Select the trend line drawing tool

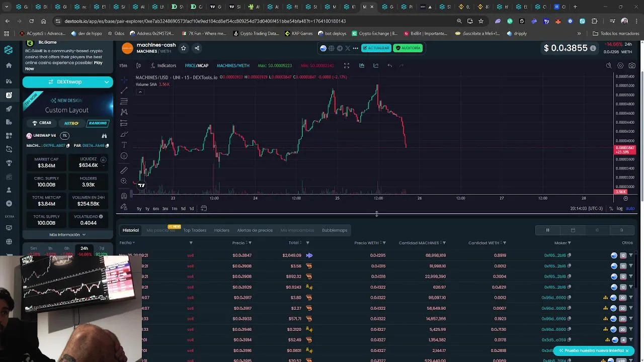coord(124,90)
